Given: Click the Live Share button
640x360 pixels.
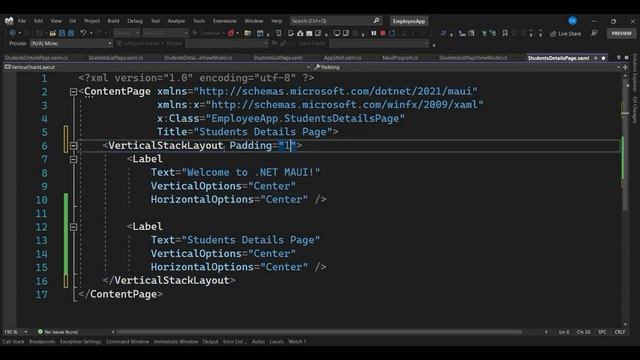Looking at the screenshot, I should (x=566, y=33).
